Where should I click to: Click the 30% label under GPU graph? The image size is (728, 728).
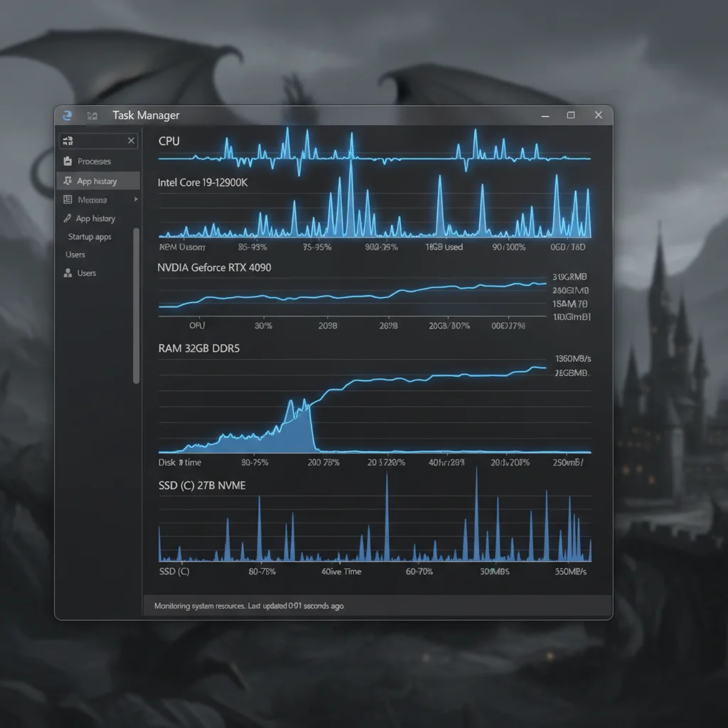(x=263, y=326)
